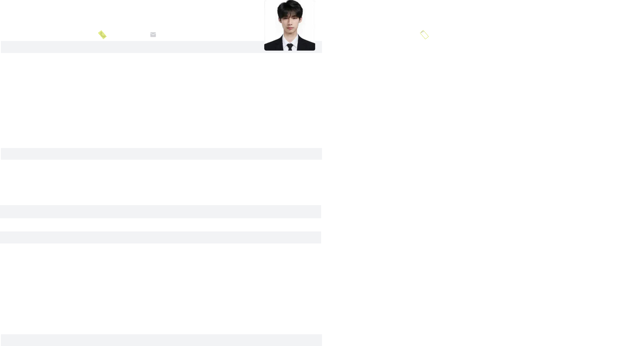The width and height of the screenshot is (644, 346).
Task: Click the man's face in the portrait
Action: 290,24
